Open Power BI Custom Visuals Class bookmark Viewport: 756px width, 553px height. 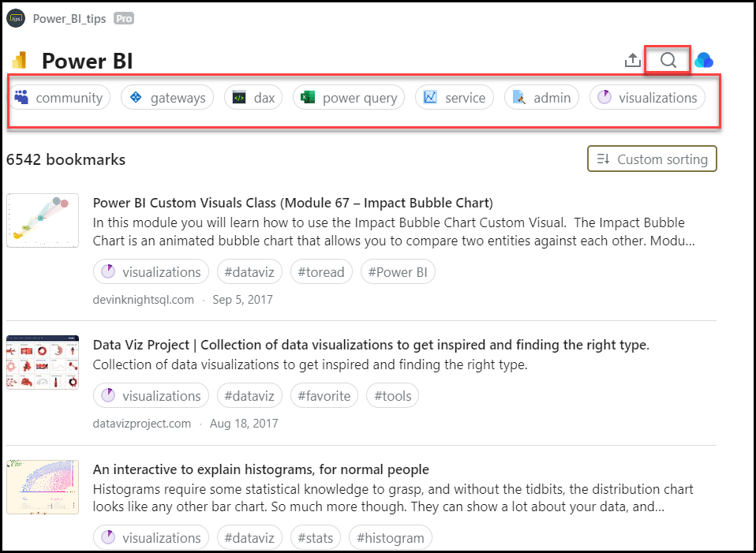(292, 203)
